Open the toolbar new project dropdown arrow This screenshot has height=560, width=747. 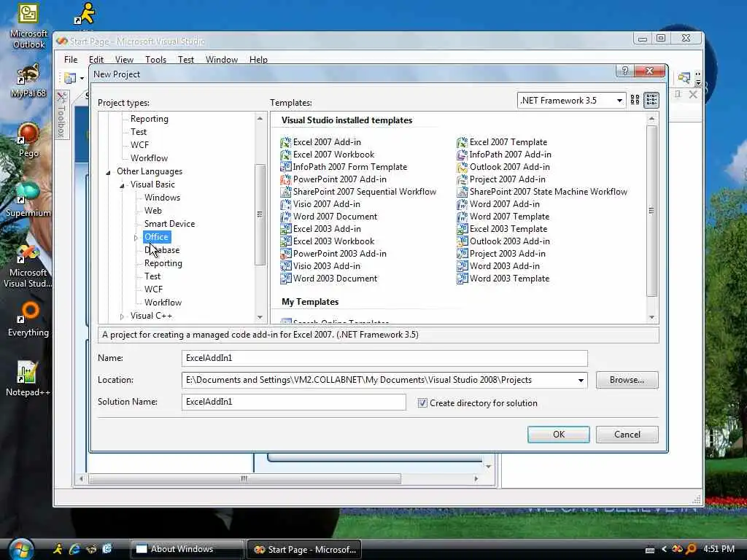click(82, 78)
